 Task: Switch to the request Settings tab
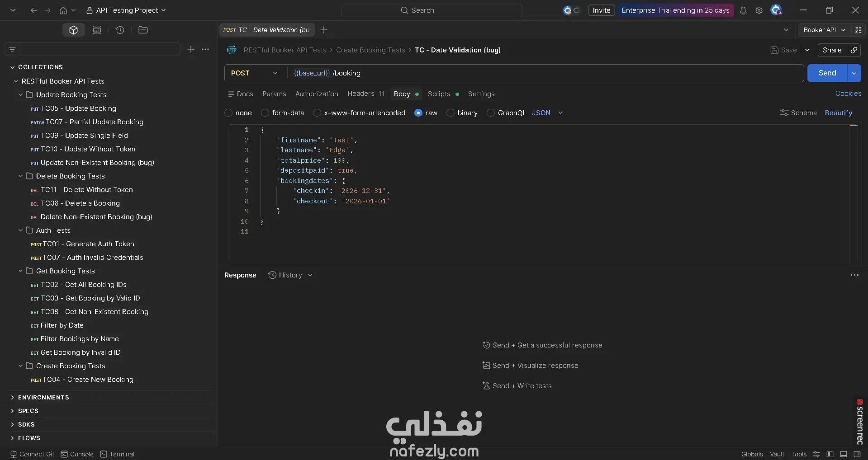481,94
